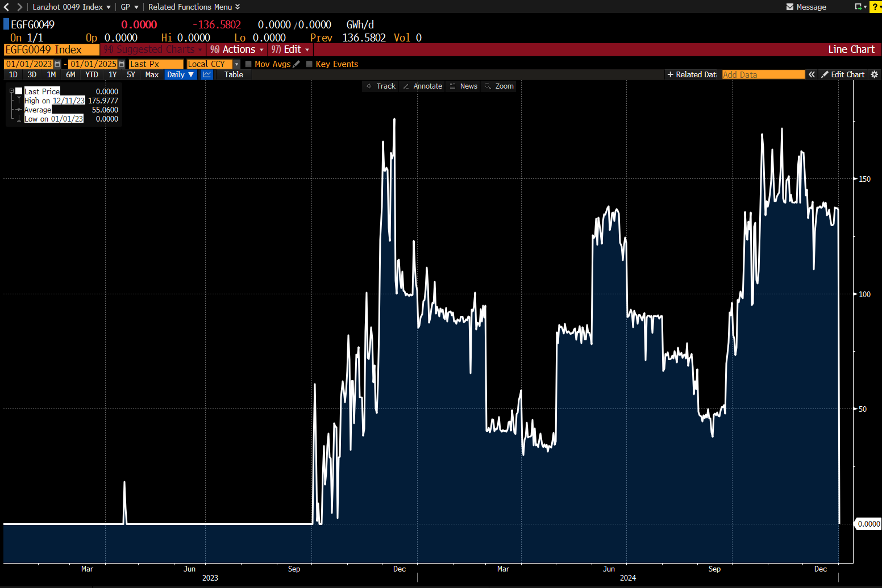Select the 3D range tab
Image resolution: width=882 pixels, height=588 pixels.
32,74
